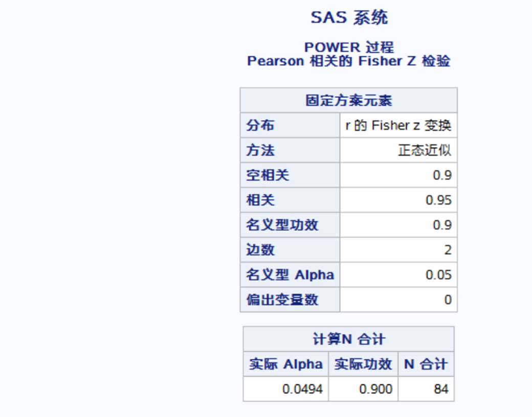This screenshot has width=532, height=417.
Task: Select the "计算N 合计" table header
Action: pyautogui.click(x=349, y=339)
